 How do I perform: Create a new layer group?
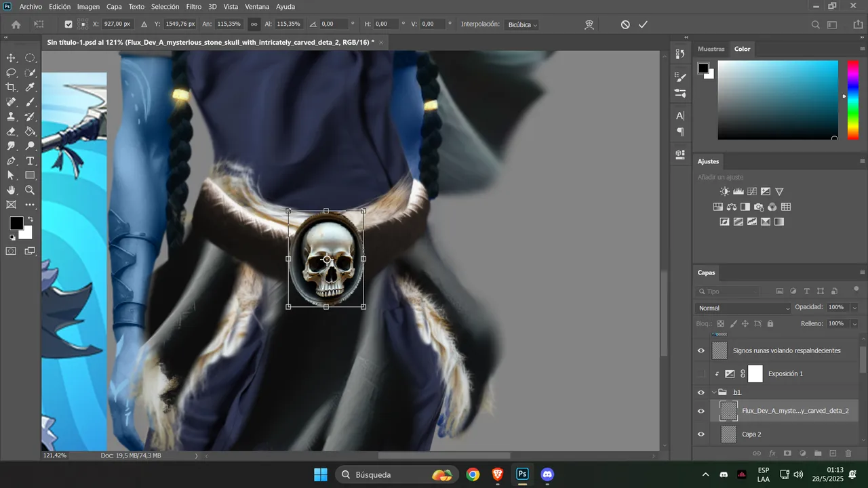[818, 453]
